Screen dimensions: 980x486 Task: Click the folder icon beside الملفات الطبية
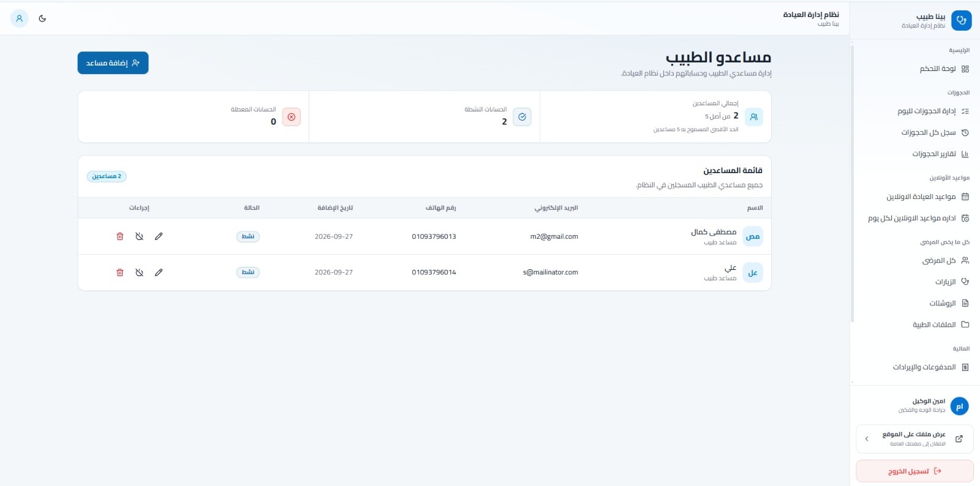965,325
